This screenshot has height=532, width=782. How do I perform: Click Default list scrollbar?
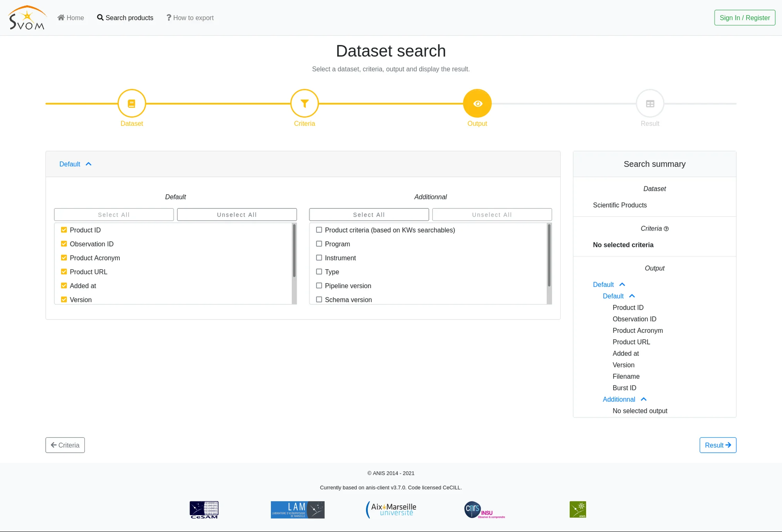tap(294, 251)
